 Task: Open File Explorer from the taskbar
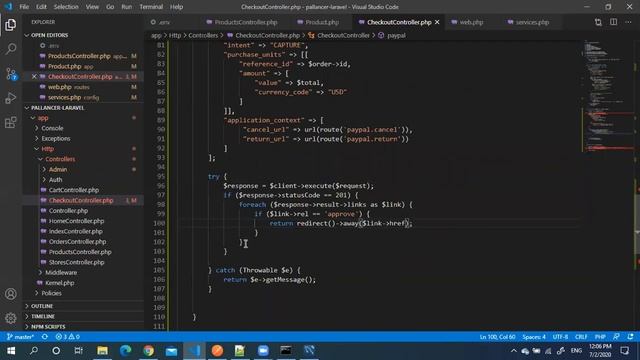coord(102,351)
